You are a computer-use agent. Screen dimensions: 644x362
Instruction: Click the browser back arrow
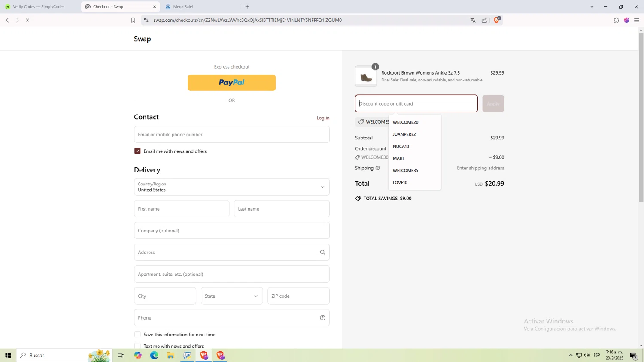[x=7, y=20]
